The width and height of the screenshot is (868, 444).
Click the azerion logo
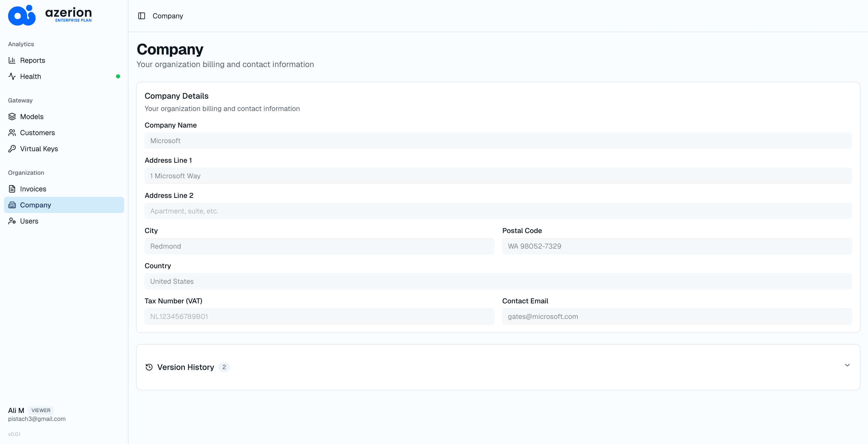50,15
